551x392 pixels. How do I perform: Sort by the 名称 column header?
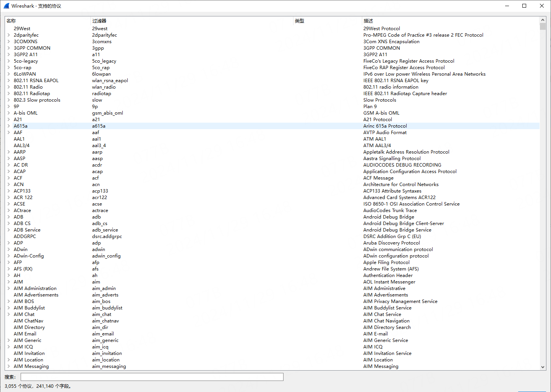(48, 21)
